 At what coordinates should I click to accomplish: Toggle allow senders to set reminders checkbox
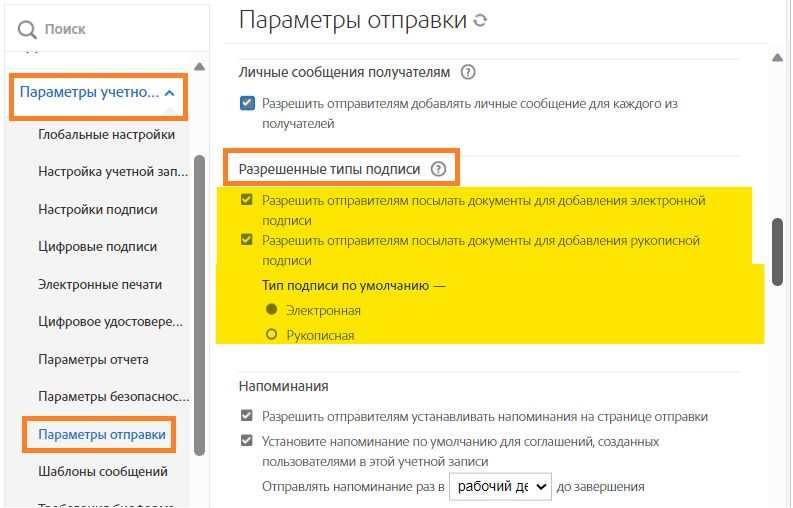[247, 416]
